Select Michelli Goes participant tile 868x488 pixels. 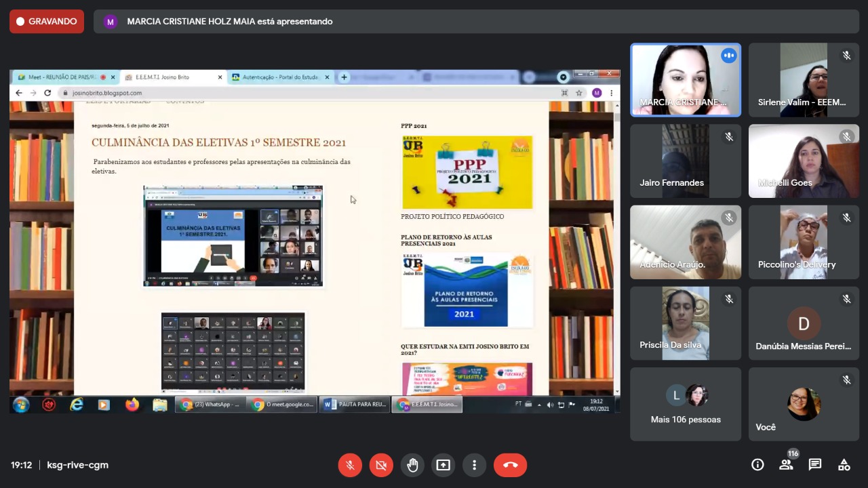pos(804,161)
